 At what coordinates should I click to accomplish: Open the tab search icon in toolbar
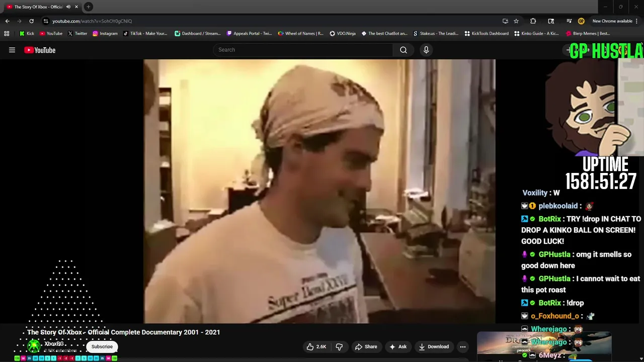(551, 21)
